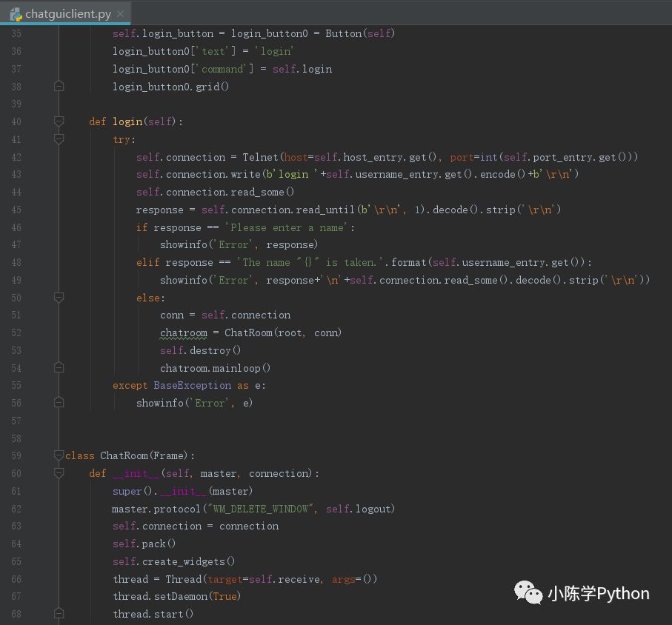672x625 pixels.
Task: Click 'conn = self.connection' on line 51
Action: coord(225,315)
